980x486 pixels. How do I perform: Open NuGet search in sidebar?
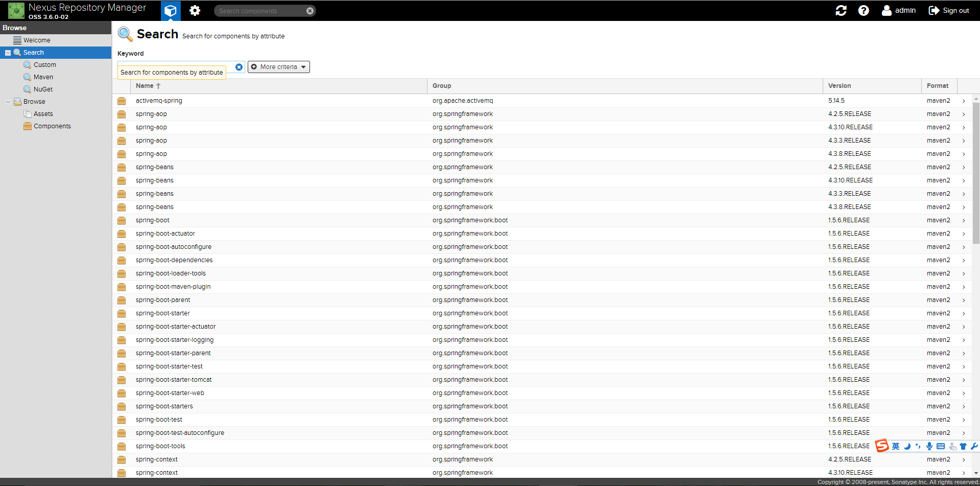point(43,89)
